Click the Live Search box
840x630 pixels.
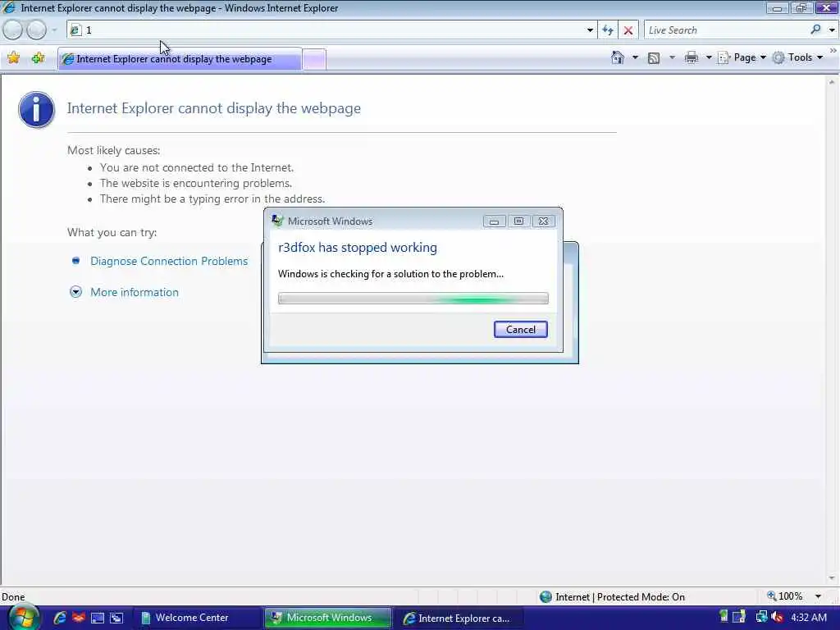pos(726,30)
